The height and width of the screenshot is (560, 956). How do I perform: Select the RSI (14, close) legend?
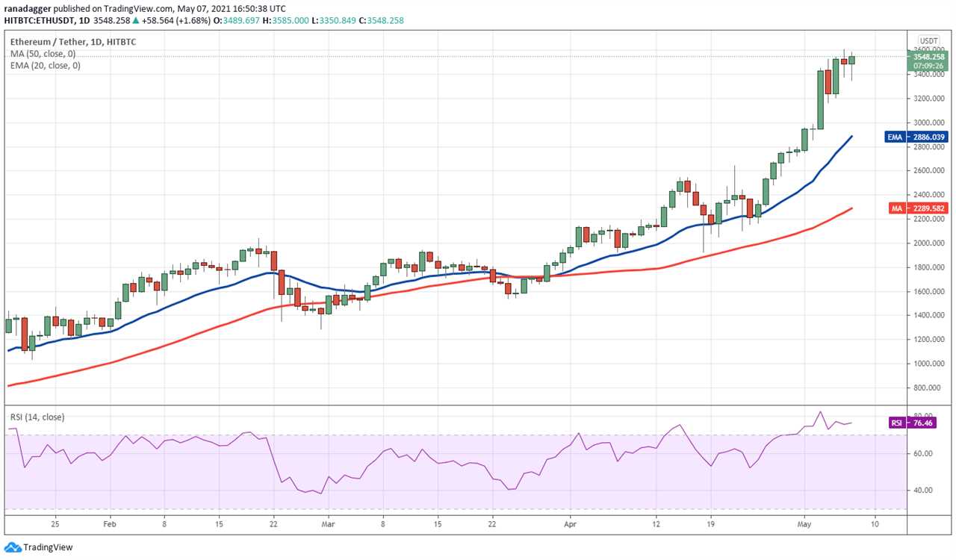[x=36, y=417]
